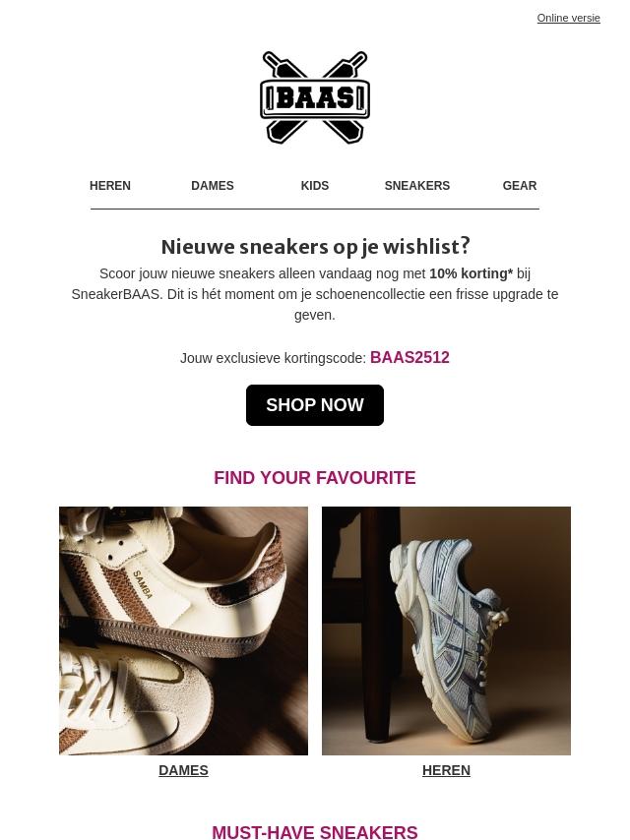Open the KIDS category

[x=315, y=185]
